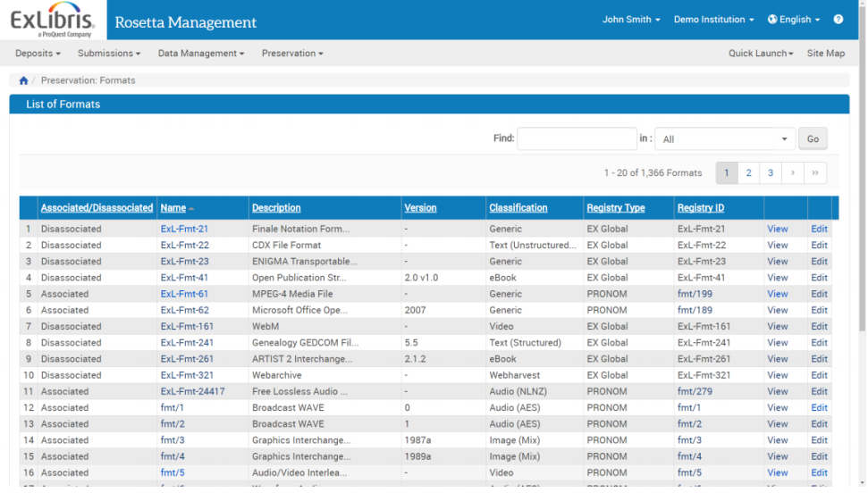
Task: Click the 'CDX File Format' description cell
Action: click(x=286, y=245)
